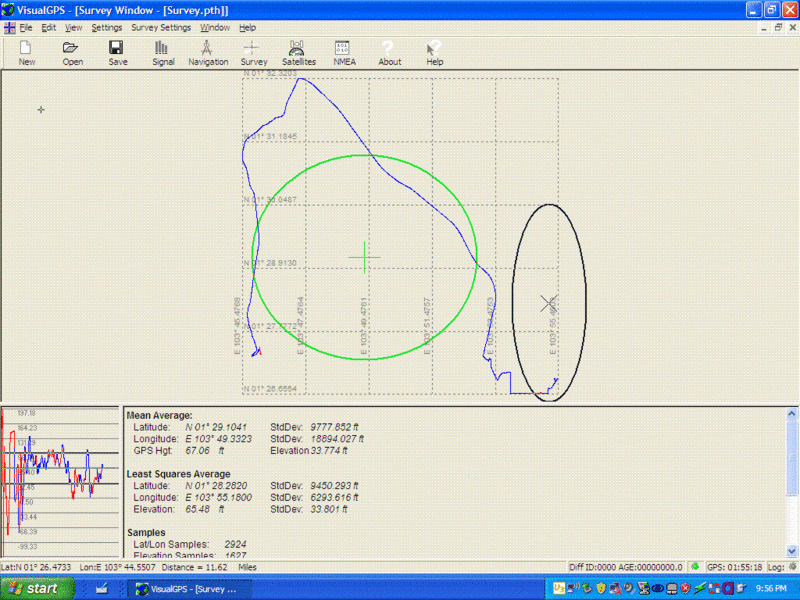Click the Mean Average Latitude value N 01° 29.1041

click(216, 427)
